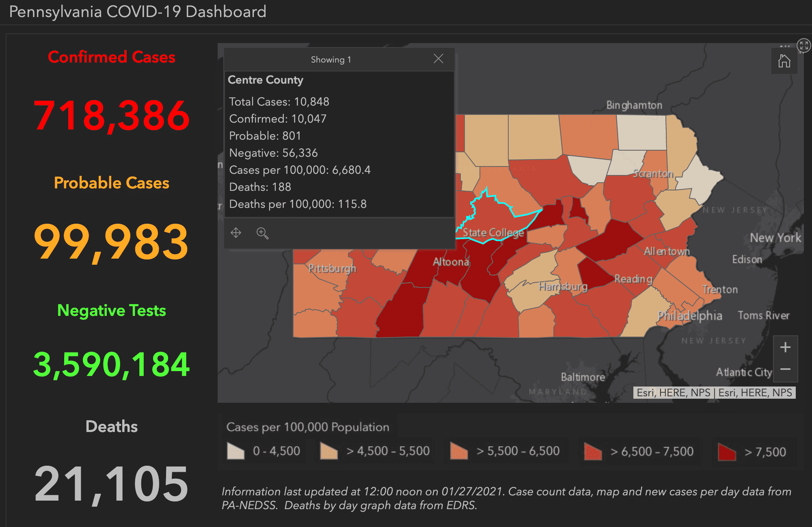Click the New York map label

click(x=775, y=238)
